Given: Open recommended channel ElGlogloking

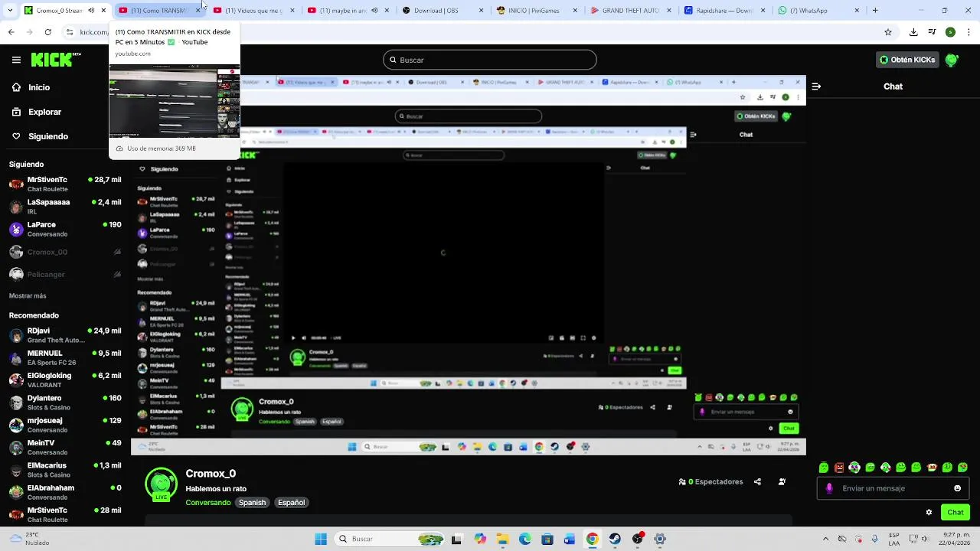Looking at the screenshot, I should coord(65,380).
